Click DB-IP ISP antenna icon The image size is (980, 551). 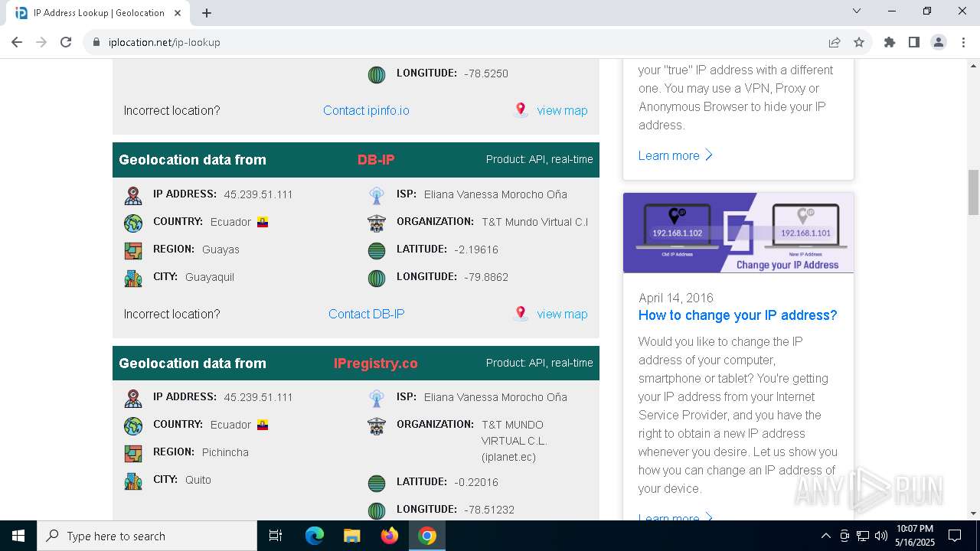pyautogui.click(x=376, y=195)
